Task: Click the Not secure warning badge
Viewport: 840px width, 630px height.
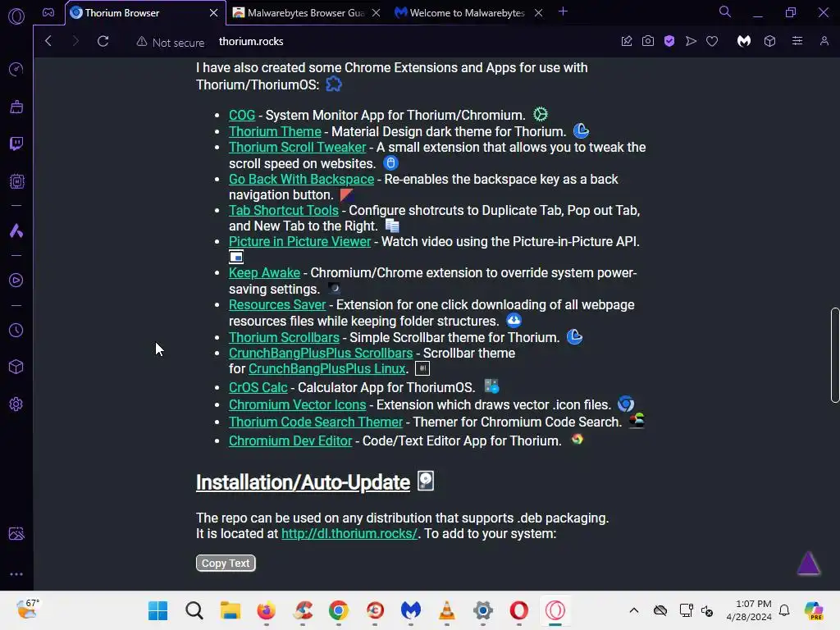Action: 171,42
